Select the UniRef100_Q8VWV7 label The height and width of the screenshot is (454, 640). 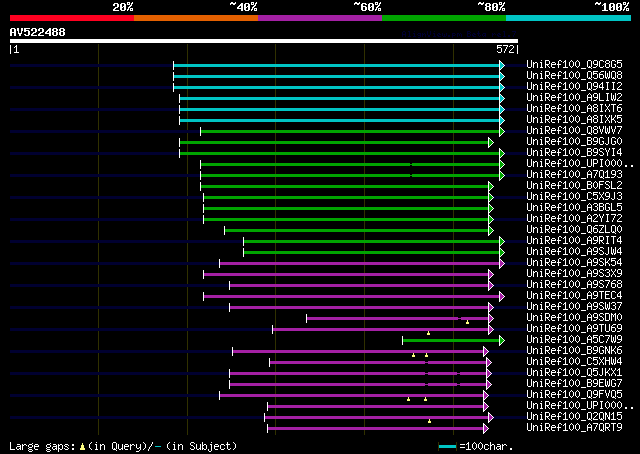click(574, 130)
